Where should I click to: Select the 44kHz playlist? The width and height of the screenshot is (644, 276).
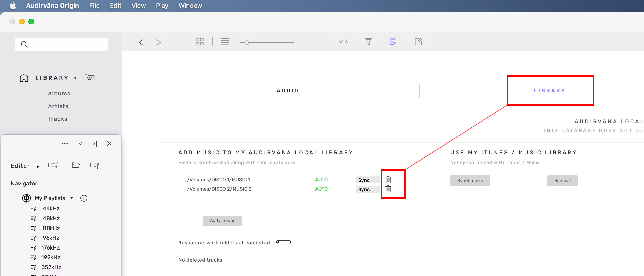(51, 208)
